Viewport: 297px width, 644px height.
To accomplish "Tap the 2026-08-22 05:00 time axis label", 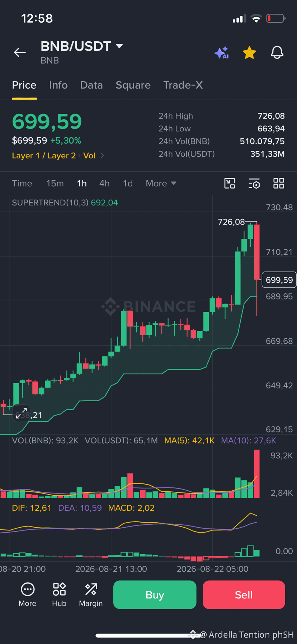I will pos(212,569).
